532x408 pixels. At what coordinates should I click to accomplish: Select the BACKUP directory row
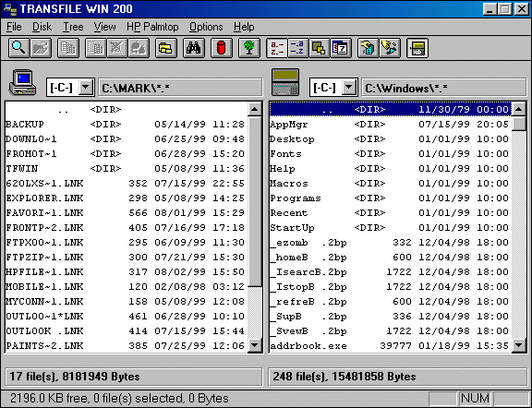126,124
